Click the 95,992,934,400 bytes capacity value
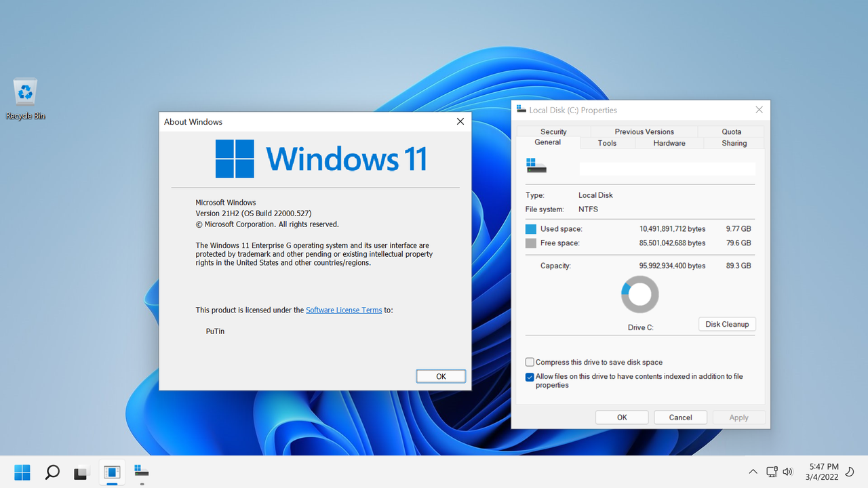The height and width of the screenshot is (488, 868). pos(672,266)
